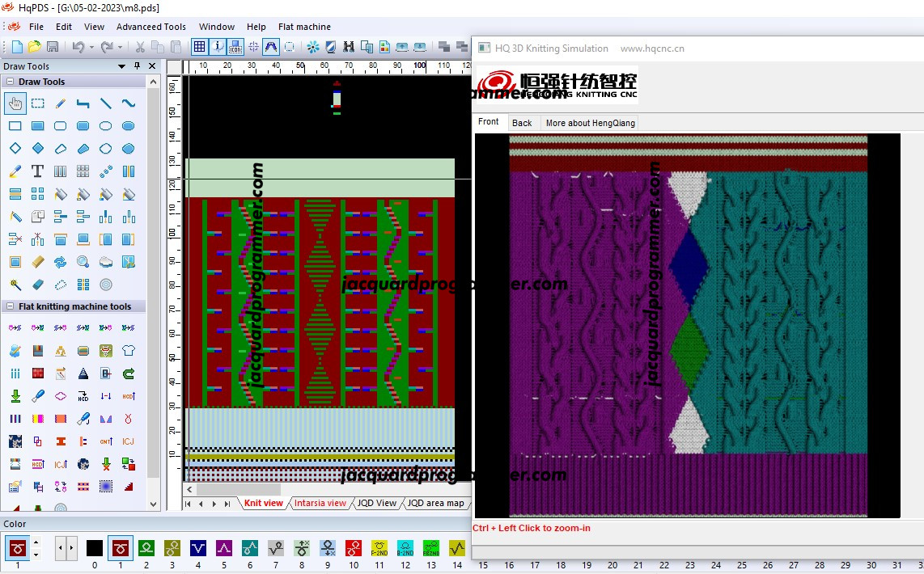The height and width of the screenshot is (574, 924).
Task: Select the wavy curve tool
Action: point(128,103)
